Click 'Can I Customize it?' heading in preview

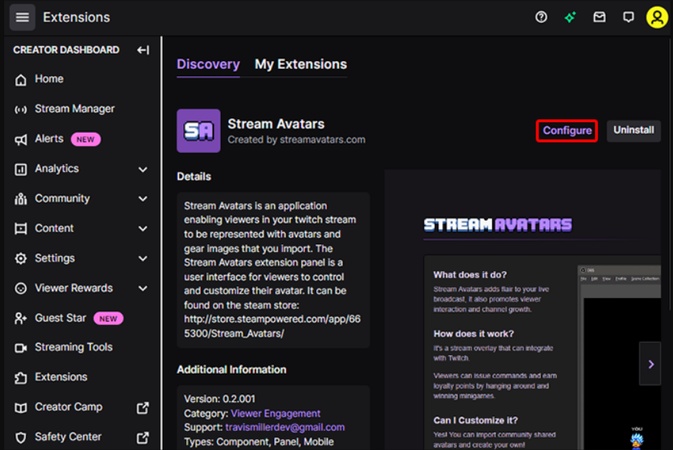[476, 420]
